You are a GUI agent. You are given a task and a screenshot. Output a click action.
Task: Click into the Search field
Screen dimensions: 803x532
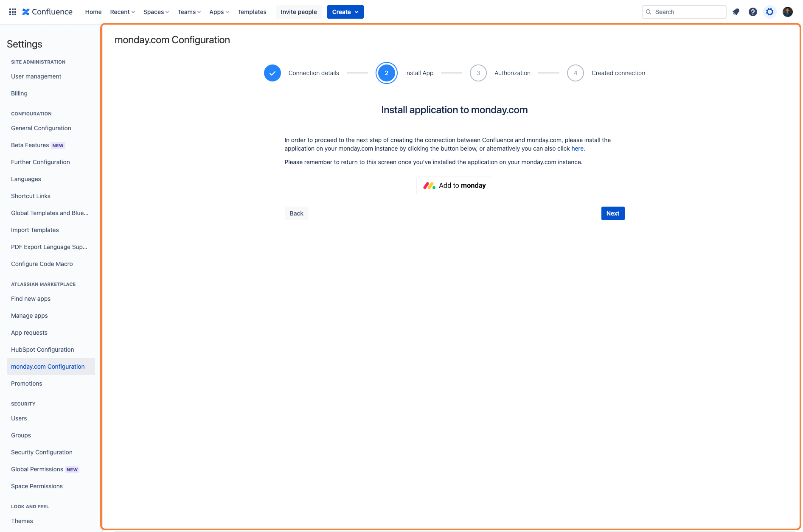click(x=684, y=12)
